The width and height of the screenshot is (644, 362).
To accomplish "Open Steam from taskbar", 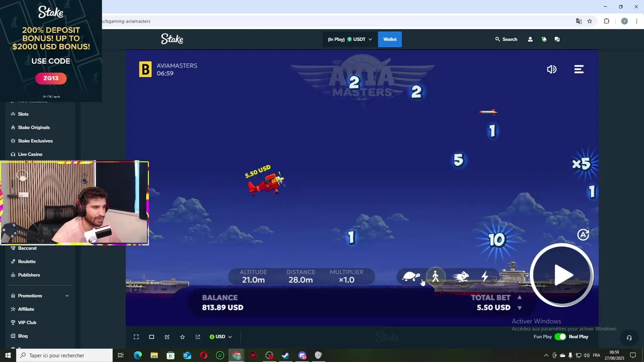I will [x=285, y=355].
